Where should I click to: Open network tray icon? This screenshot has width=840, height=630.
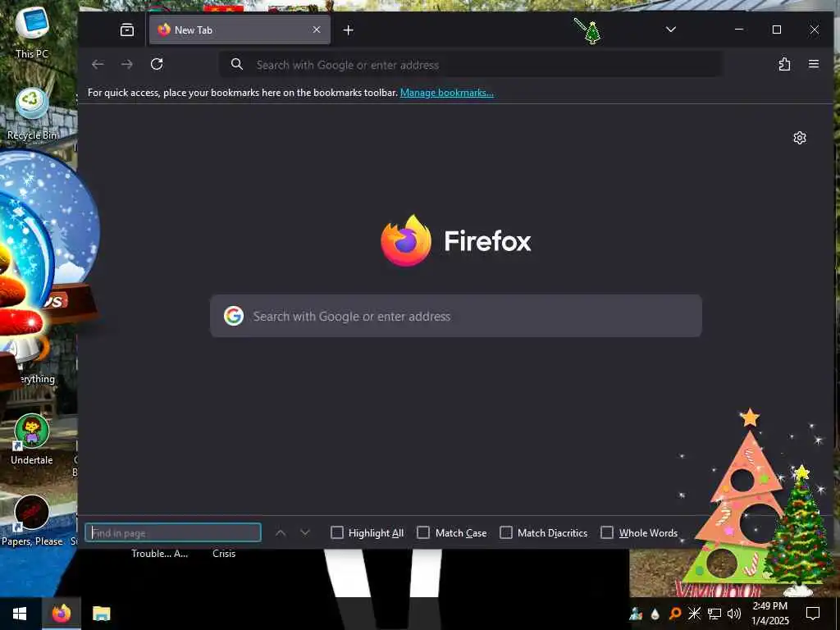pyautogui.click(x=714, y=614)
